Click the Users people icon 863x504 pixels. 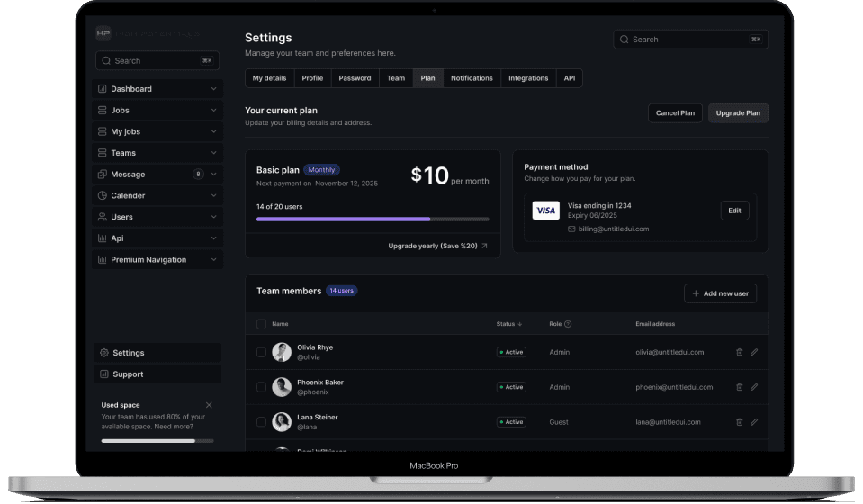click(x=102, y=217)
